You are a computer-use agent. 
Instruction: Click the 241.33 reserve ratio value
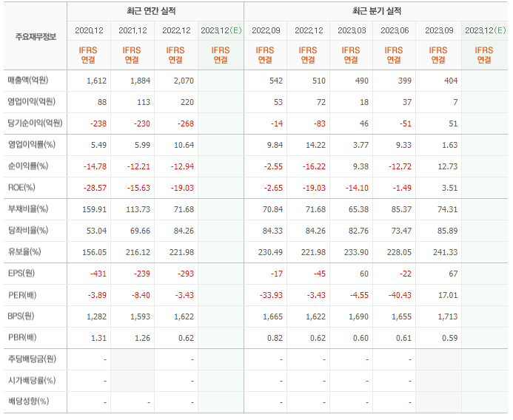tap(446, 252)
